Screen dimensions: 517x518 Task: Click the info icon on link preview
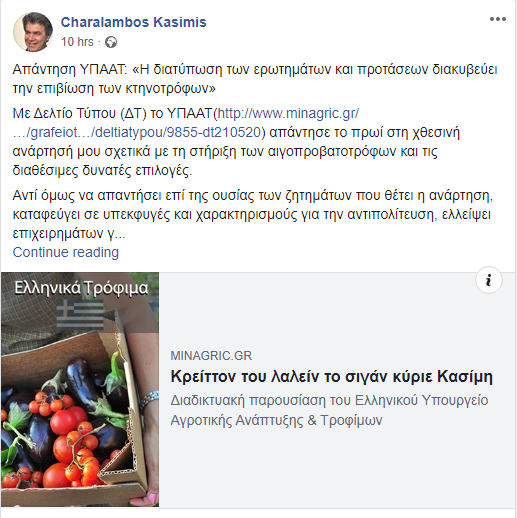point(488,280)
